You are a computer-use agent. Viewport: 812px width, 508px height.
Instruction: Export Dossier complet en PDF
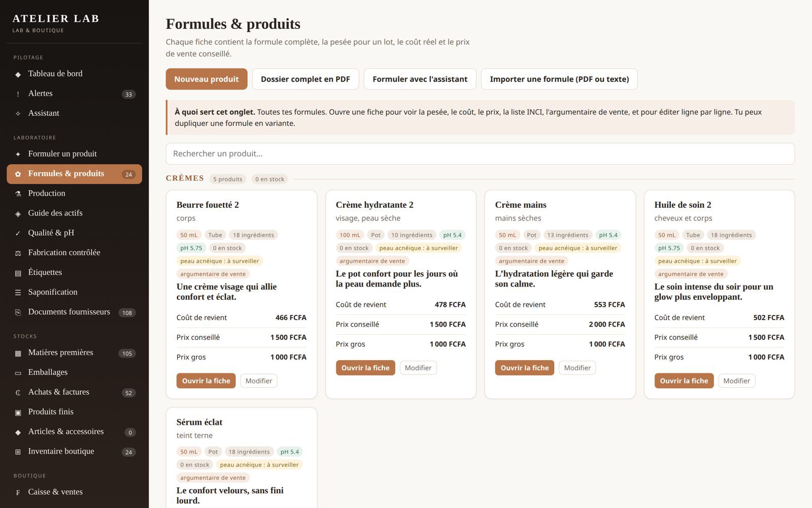point(306,79)
